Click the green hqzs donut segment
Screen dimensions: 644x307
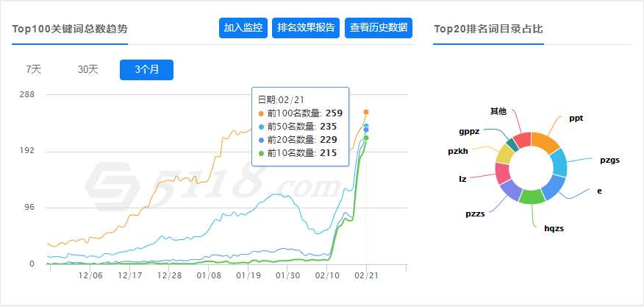[x=531, y=197]
